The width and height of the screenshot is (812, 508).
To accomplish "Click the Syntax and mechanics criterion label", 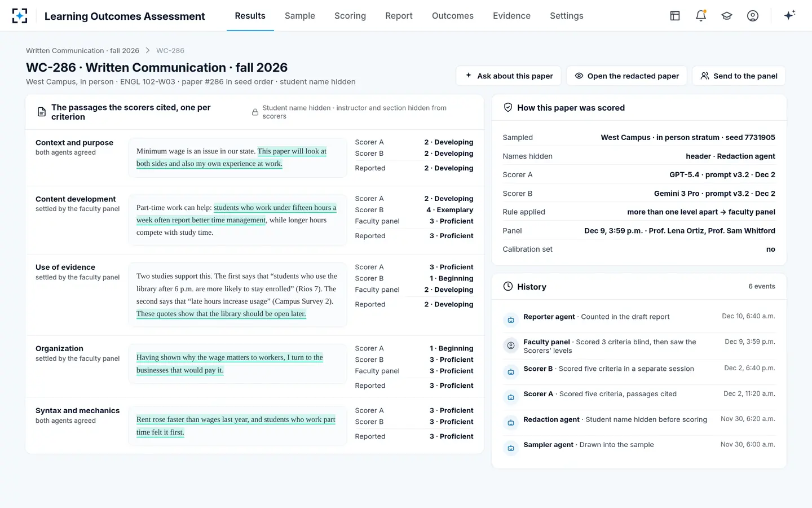I will [77, 410].
